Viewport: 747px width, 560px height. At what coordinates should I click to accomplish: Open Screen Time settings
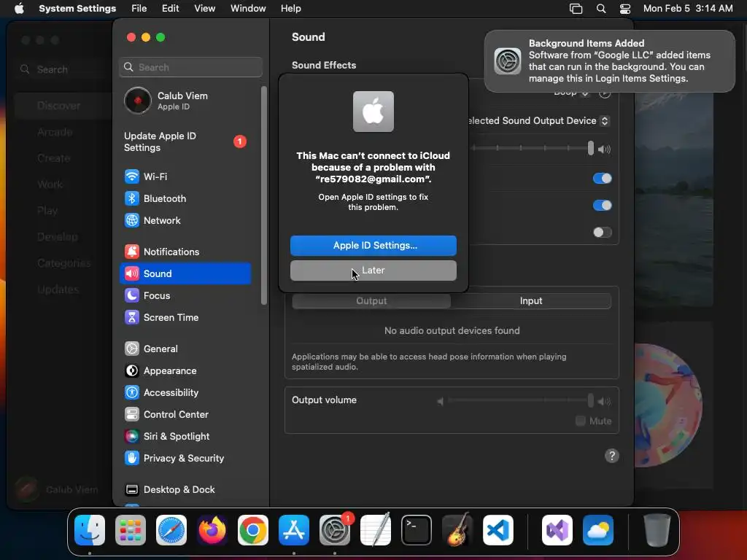pos(185,318)
